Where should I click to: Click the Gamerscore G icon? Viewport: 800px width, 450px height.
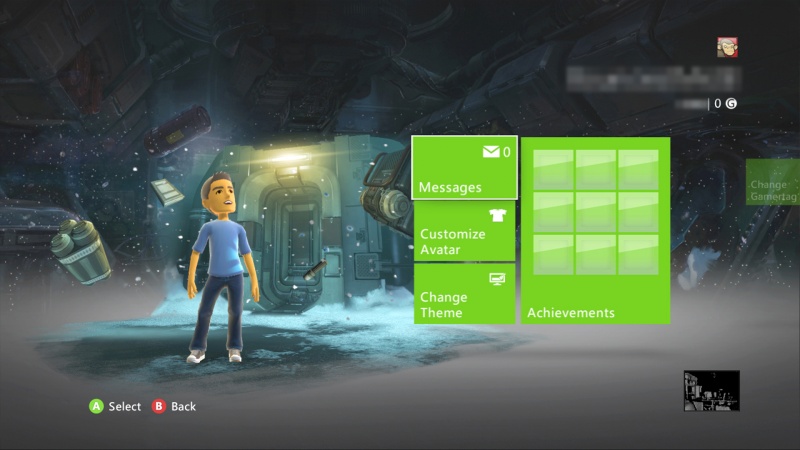click(x=731, y=103)
